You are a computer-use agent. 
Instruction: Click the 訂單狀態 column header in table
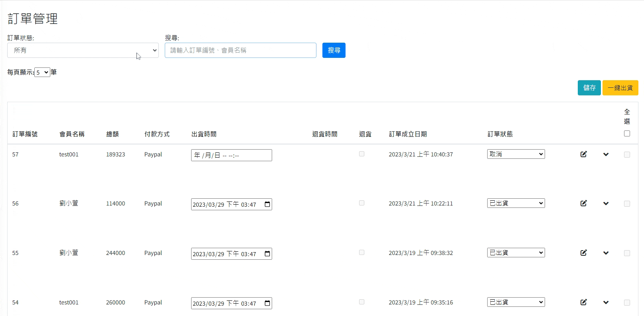tap(500, 134)
